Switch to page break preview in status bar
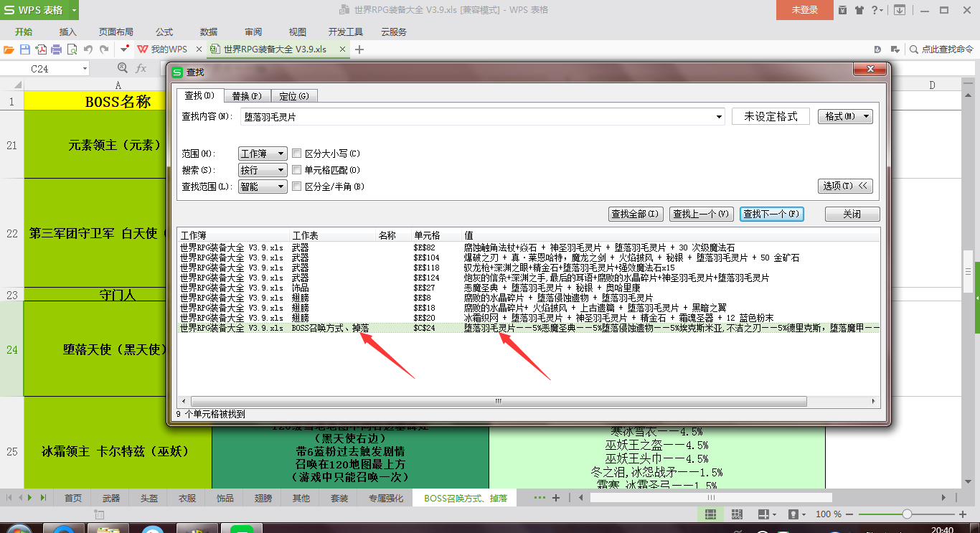980x533 pixels. (738, 514)
